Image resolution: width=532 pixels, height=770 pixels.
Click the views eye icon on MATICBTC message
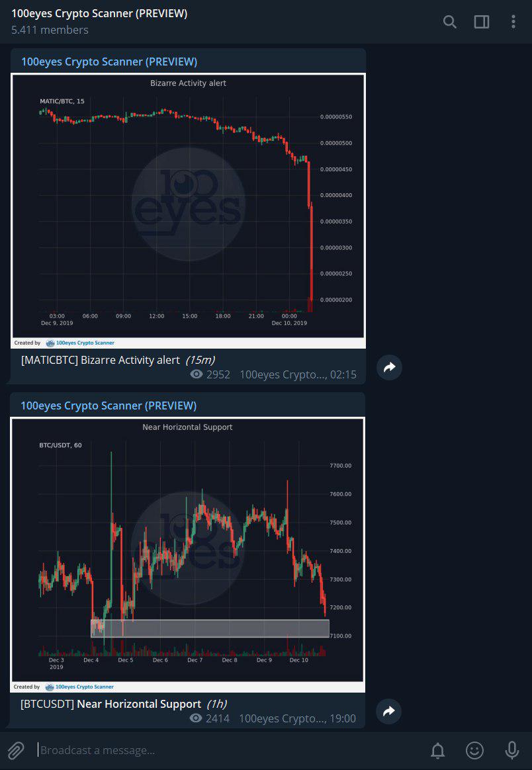point(197,374)
